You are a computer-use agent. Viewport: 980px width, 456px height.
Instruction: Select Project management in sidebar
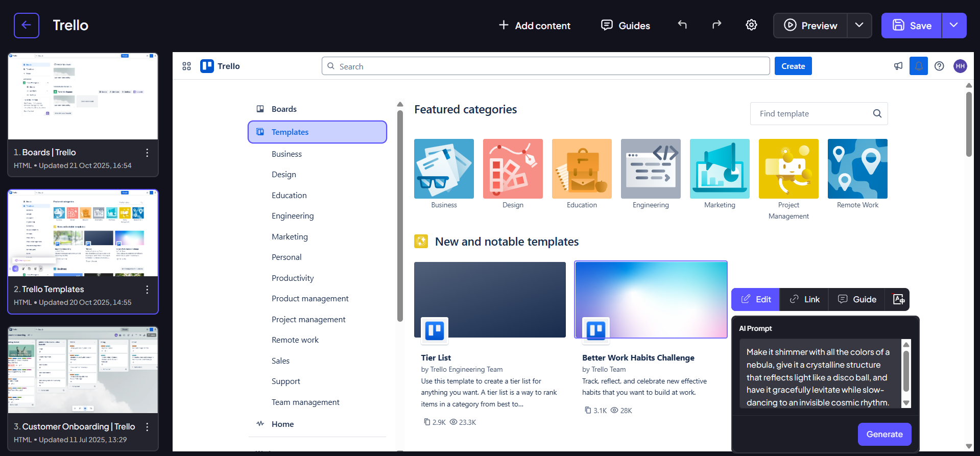tap(308, 319)
